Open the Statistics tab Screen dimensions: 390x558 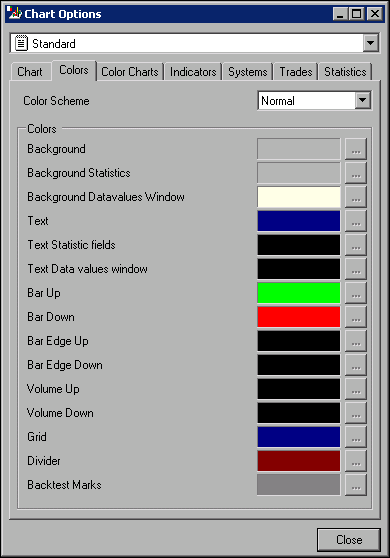click(x=345, y=72)
